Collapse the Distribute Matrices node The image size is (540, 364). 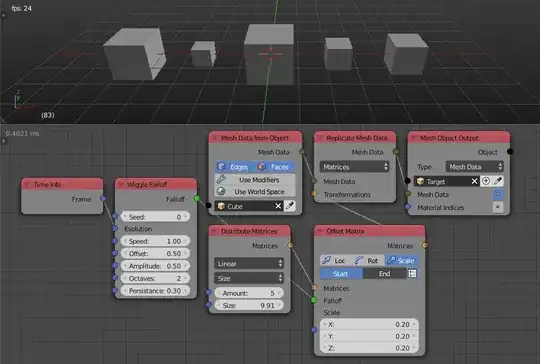click(x=215, y=231)
